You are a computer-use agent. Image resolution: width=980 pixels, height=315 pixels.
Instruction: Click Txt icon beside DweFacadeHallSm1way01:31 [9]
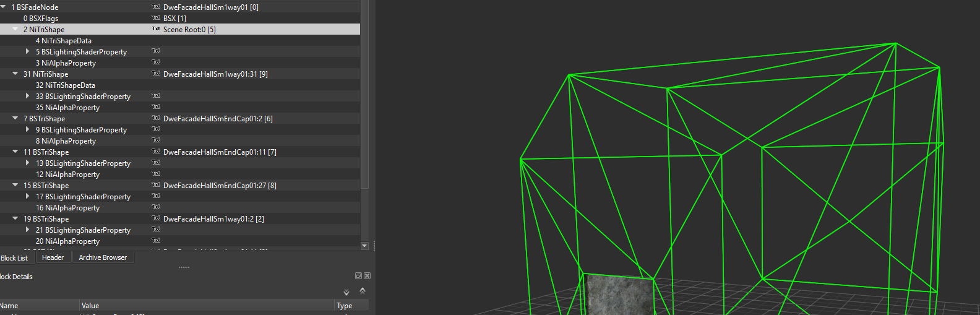[x=156, y=74]
